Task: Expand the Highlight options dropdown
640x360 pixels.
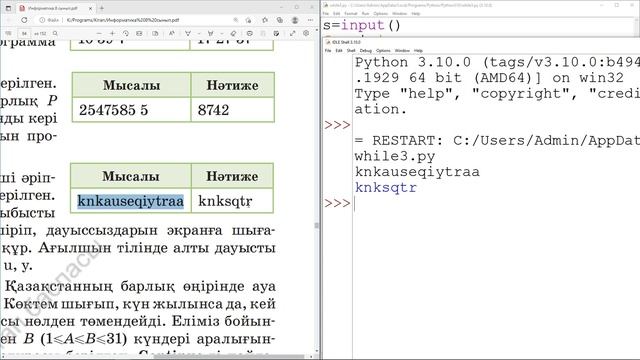Action: [x=222, y=33]
